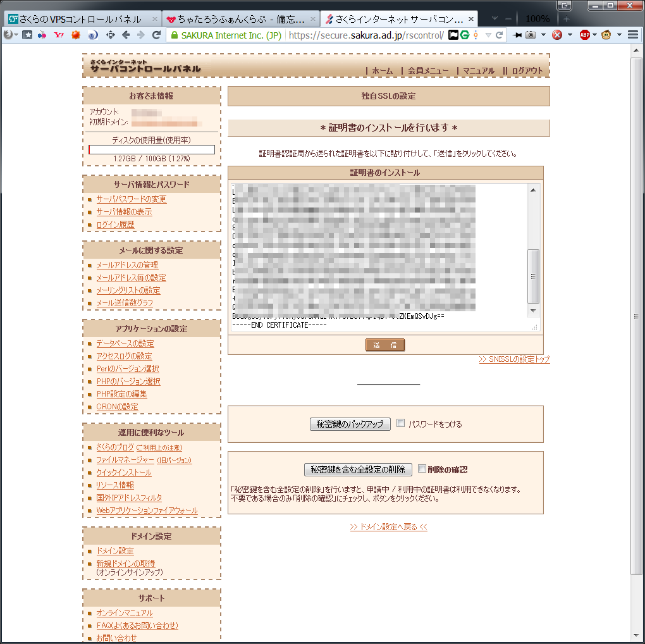Check the パスワードをつける checkbox
This screenshot has height=644, width=645.
401,423
